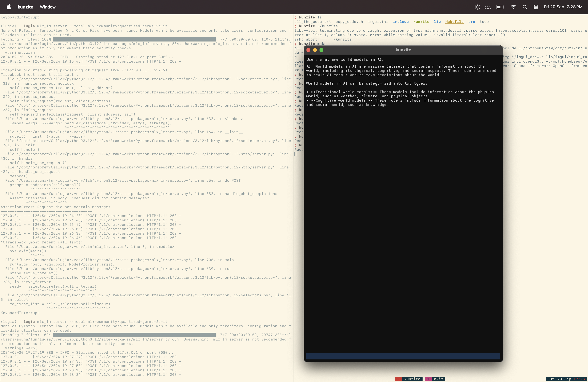588x382 pixels.
Task: Click the circular ring menu bar icon
Action: pos(477,7)
